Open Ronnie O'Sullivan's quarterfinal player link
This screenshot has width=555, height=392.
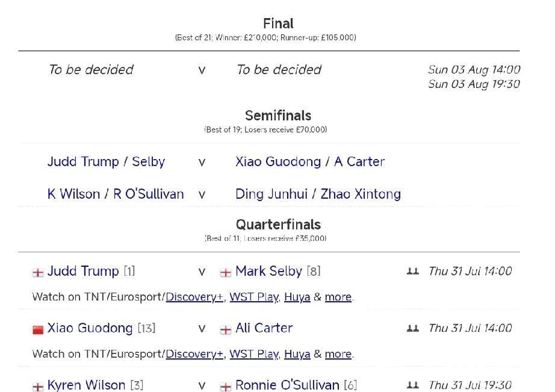pos(287,385)
